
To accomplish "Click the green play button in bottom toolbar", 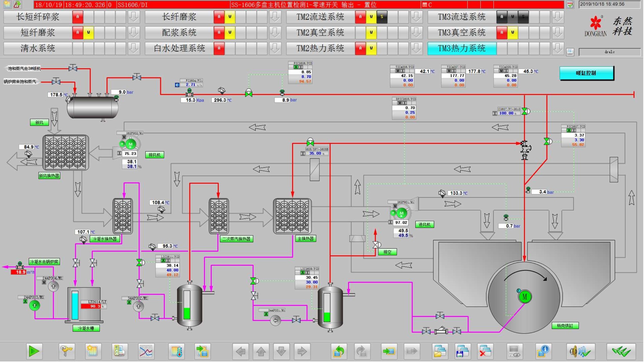I will click(x=34, y=352).
